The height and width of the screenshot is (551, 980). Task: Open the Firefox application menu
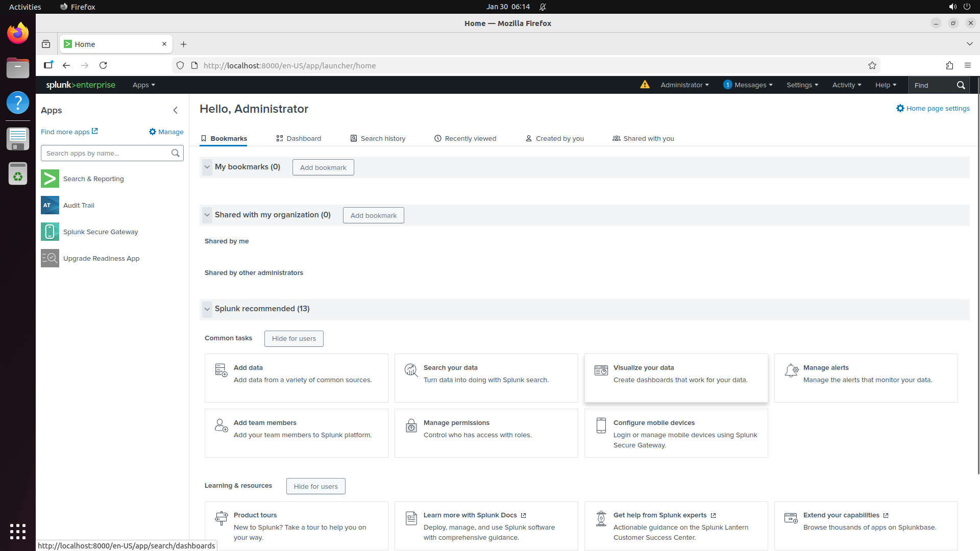(968, 65)
